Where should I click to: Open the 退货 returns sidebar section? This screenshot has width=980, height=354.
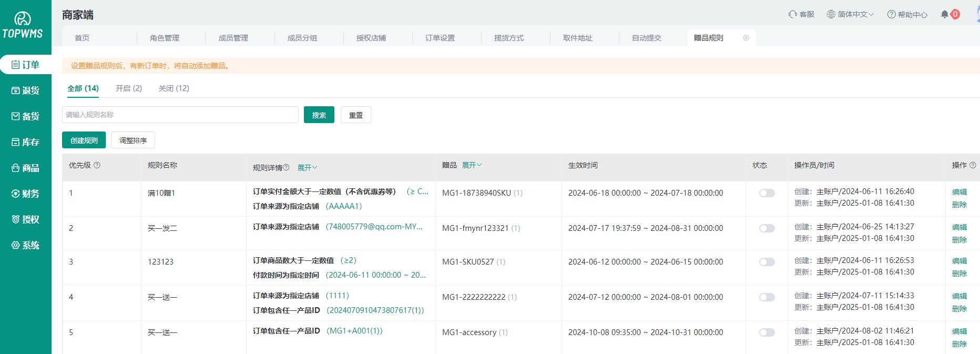[x=25, y=90]
